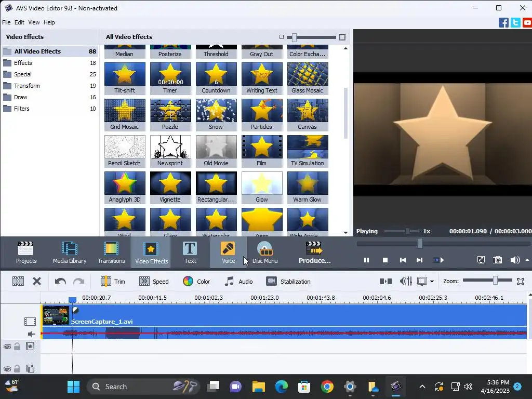The width and height of the screenshot is (532, 399).
Task: Click the Produce button
Action: click(x=314, y=252)
